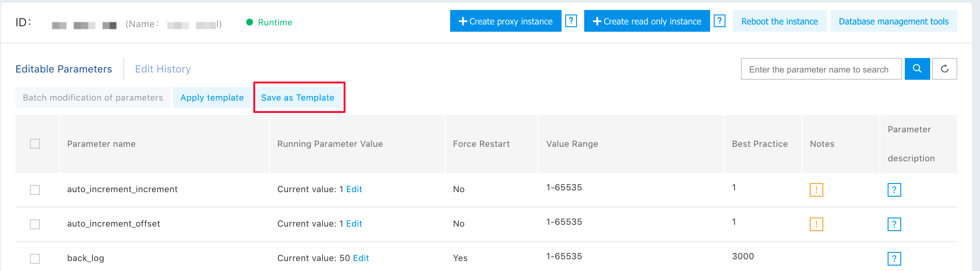Click Reboot the instance button
This screenshot has height=271, width=980.
(779, 21)
